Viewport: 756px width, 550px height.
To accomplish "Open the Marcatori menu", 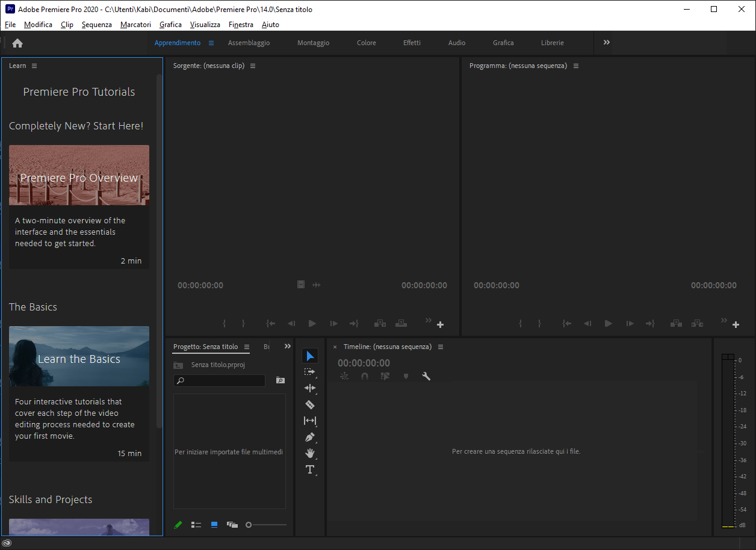I will pos(135,25).
